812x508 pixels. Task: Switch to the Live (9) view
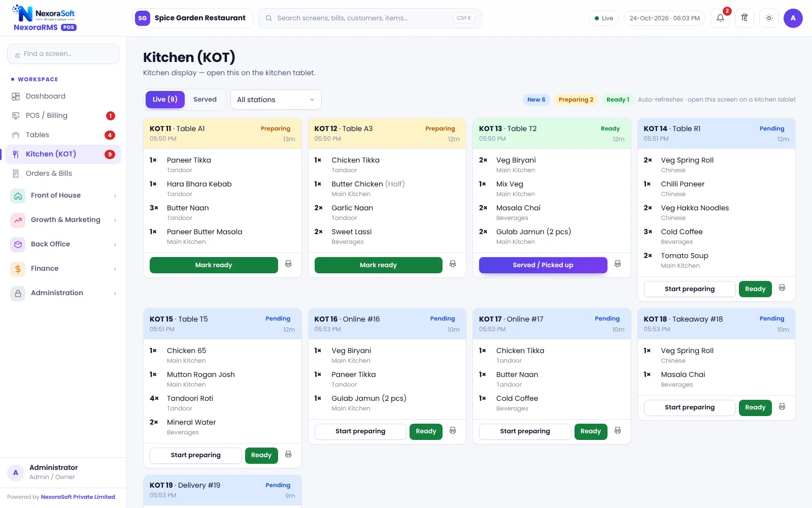165,100
